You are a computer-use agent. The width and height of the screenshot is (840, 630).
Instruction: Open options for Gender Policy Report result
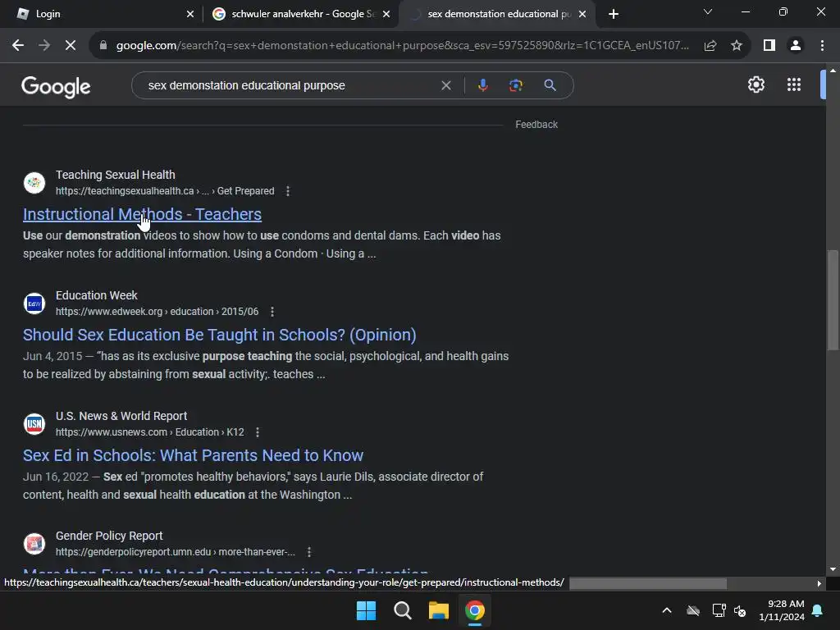point(309,552)
